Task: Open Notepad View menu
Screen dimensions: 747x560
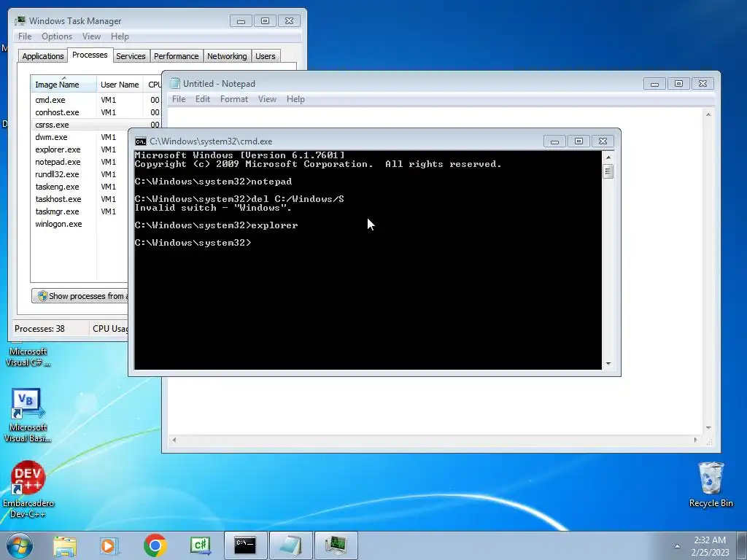Action: [x=267, y=99]
